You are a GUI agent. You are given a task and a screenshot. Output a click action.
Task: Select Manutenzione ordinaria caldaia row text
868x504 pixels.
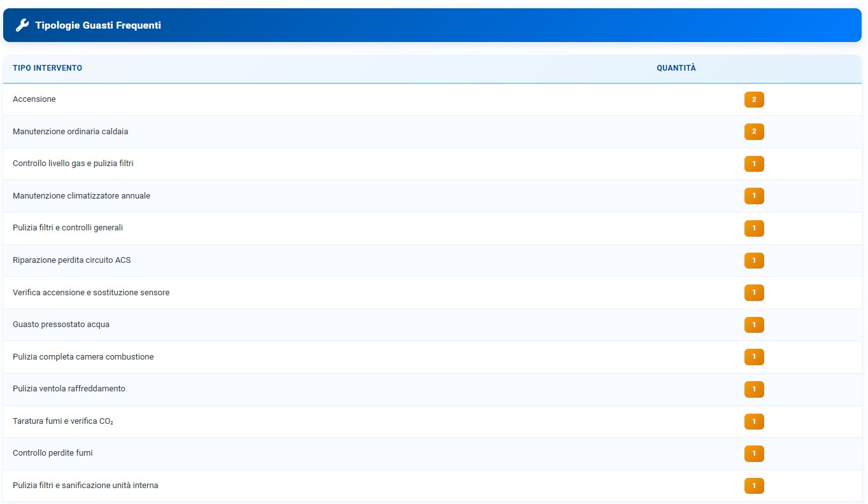click(x=70, y=132)
